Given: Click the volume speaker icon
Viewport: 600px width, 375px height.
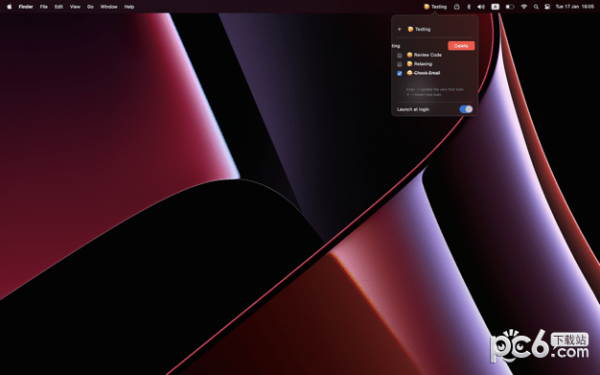Looking at the screenshot, I should (x=481, y=7).
